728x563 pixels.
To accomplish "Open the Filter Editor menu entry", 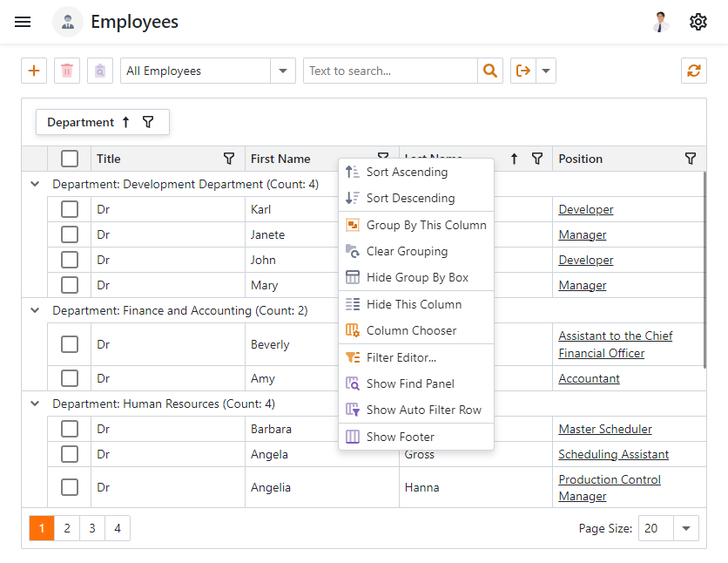I will point(416,357).
